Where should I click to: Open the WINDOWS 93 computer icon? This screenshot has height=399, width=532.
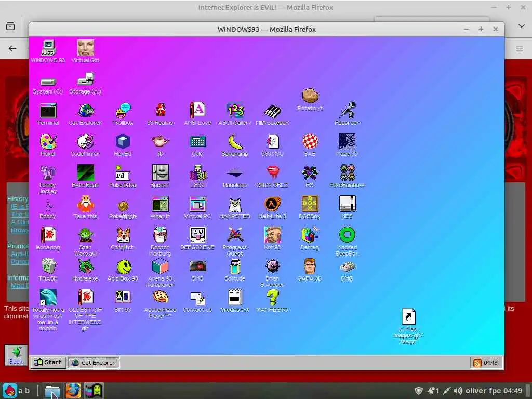(48, 48)
